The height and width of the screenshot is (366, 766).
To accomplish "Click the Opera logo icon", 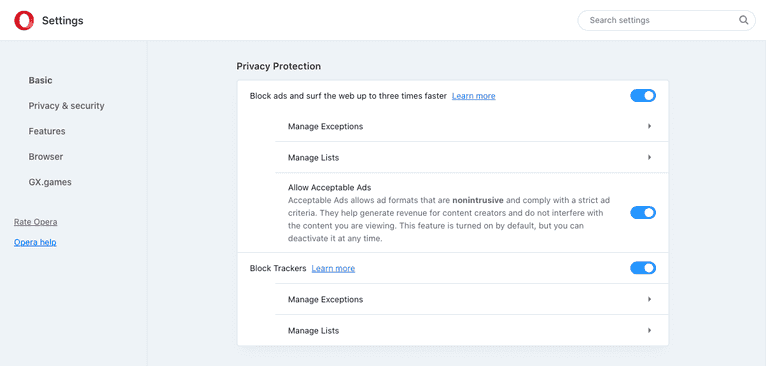I will (x=24, y=21).
